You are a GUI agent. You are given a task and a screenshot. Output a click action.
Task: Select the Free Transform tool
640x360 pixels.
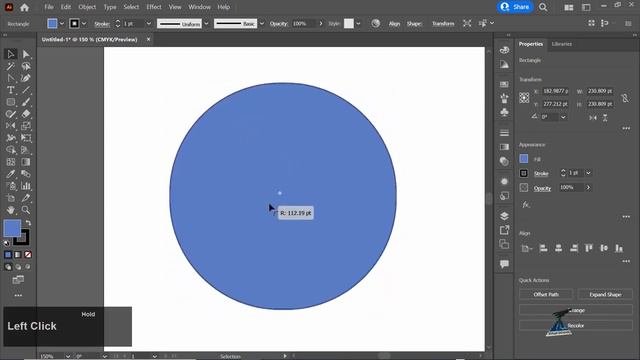(x=26, y=138)
